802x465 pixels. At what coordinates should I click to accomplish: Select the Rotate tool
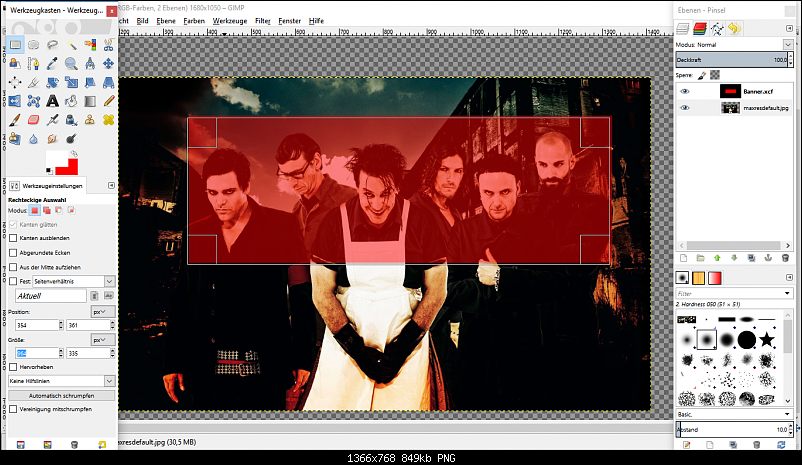(x=52, y=82)
